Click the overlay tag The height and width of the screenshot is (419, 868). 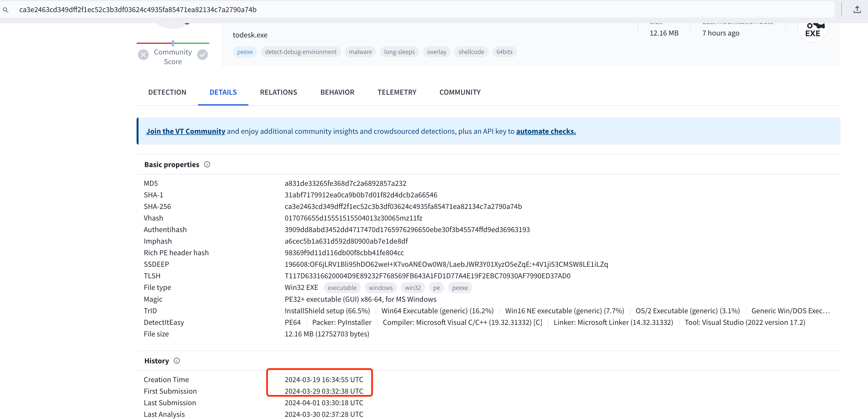(x=436, y=52)
